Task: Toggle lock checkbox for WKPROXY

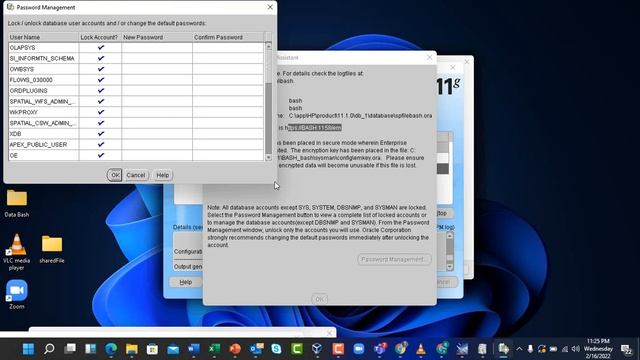Action: 100,112
